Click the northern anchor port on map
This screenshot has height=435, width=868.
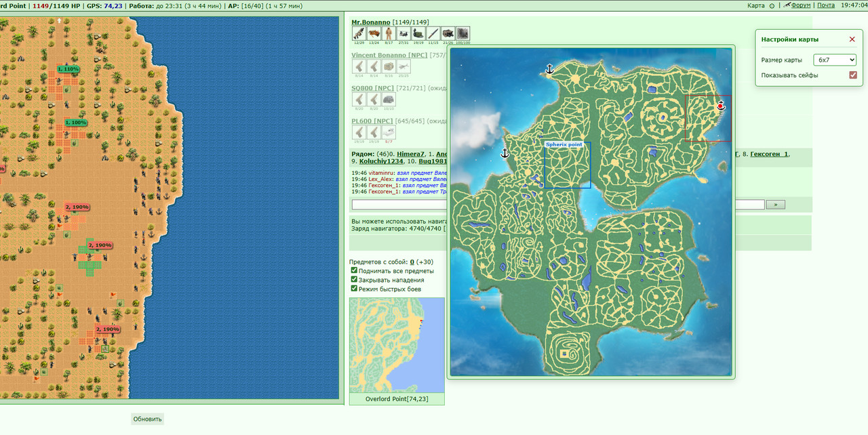click(550, 69)
